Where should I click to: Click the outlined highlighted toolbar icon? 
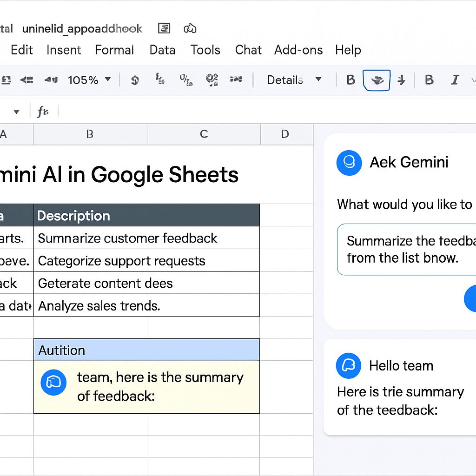click(377, 80)
